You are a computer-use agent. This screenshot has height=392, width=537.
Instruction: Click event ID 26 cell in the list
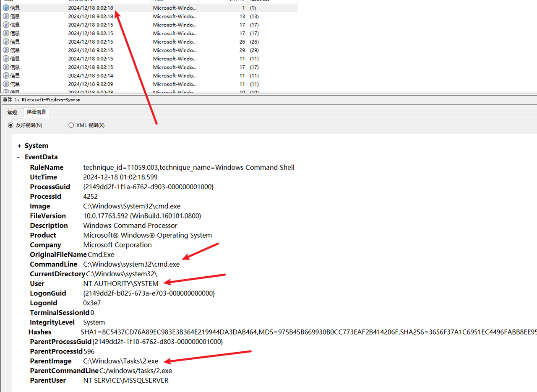coord(242,42)
